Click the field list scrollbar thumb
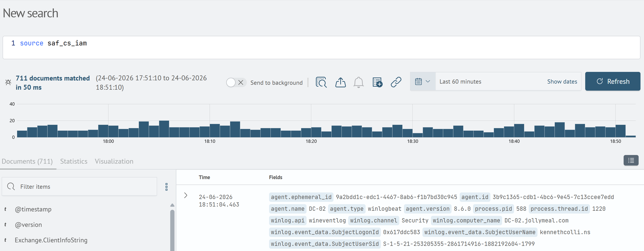The image size is (644, 251). click(172, 230)
